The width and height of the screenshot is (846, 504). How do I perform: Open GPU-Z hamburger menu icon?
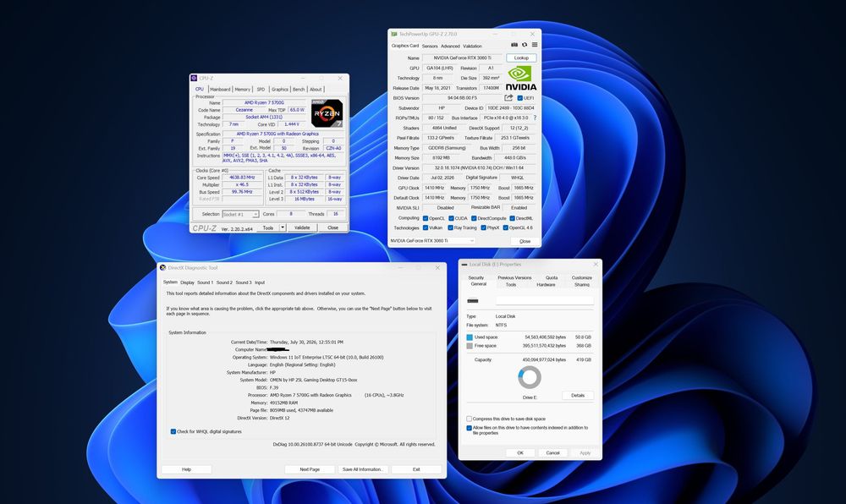535,46
